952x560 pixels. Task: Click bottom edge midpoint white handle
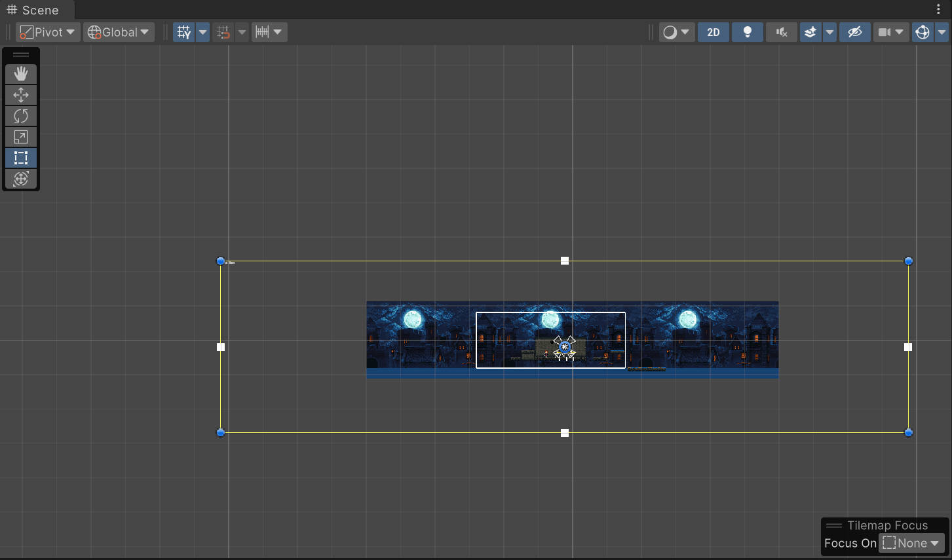click(565, 433)
